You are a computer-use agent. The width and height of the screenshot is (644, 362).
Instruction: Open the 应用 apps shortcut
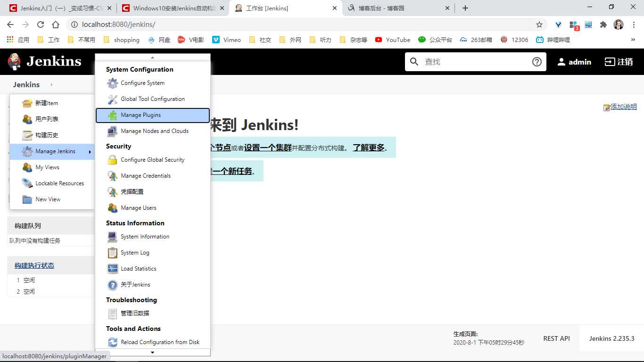click(18, 40)
